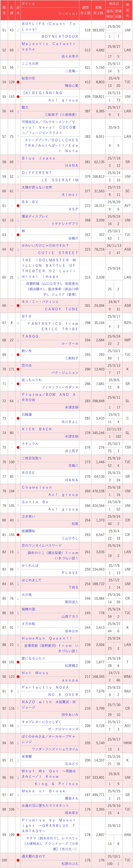Open the BOYNEXTDOOR artist link
Image resolution: width=133 pixels, height=868 pixels.
click(x=60, y=36)
